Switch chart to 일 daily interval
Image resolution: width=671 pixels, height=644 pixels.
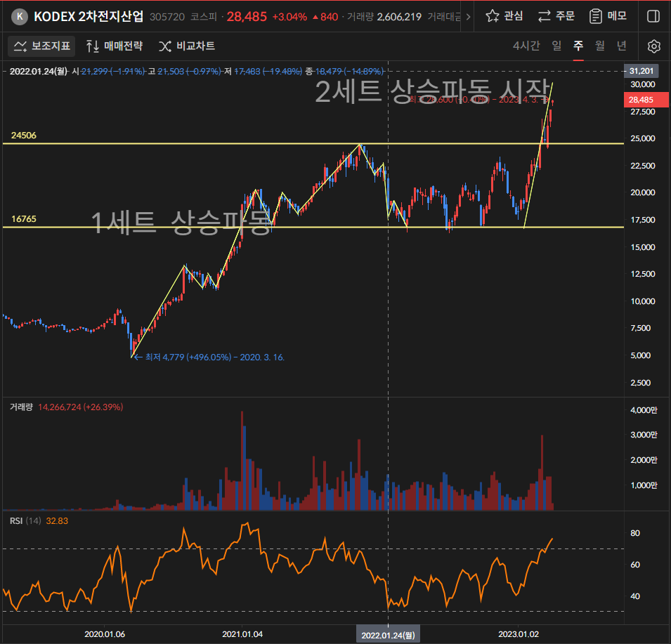(556, 46)
